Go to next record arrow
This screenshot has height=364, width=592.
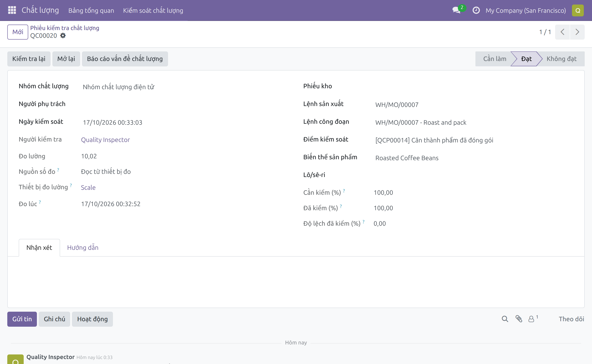577,32
